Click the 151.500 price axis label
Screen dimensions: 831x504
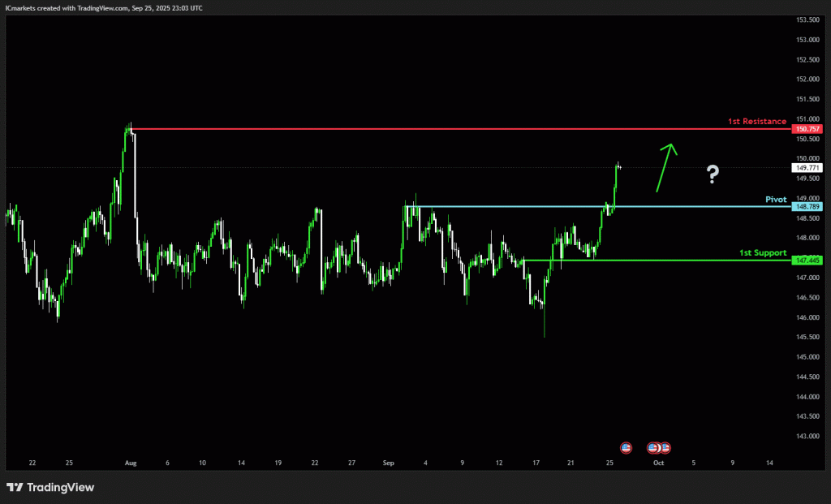807,99
